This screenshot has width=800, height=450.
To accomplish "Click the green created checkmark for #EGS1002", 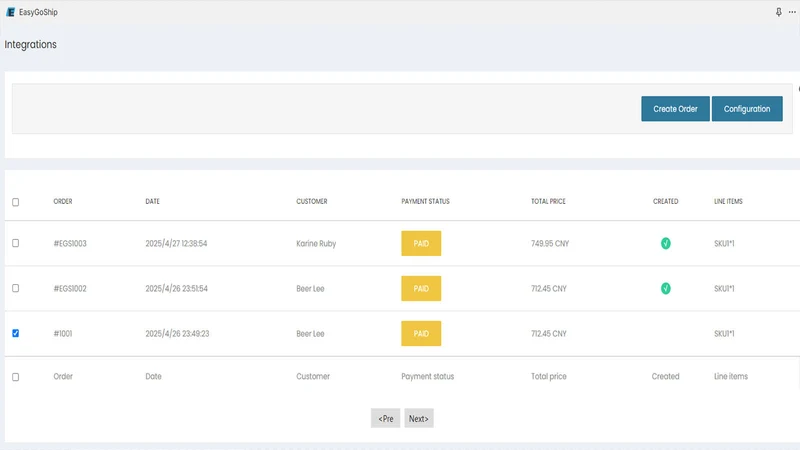I will coord(665,288).
